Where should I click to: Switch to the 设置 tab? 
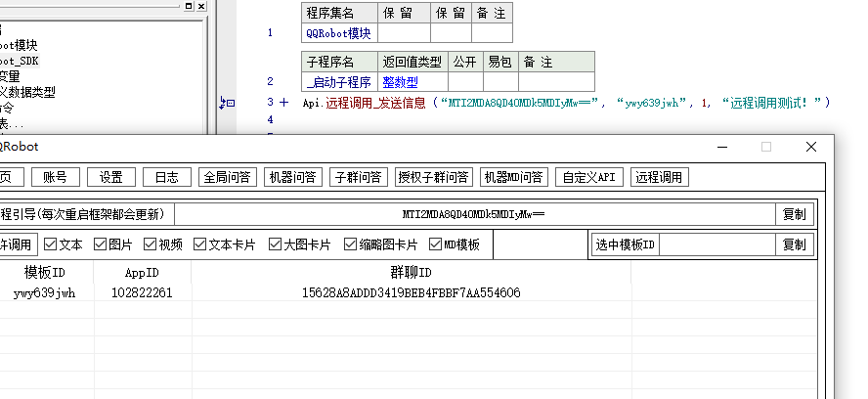[x=111, y=177]
